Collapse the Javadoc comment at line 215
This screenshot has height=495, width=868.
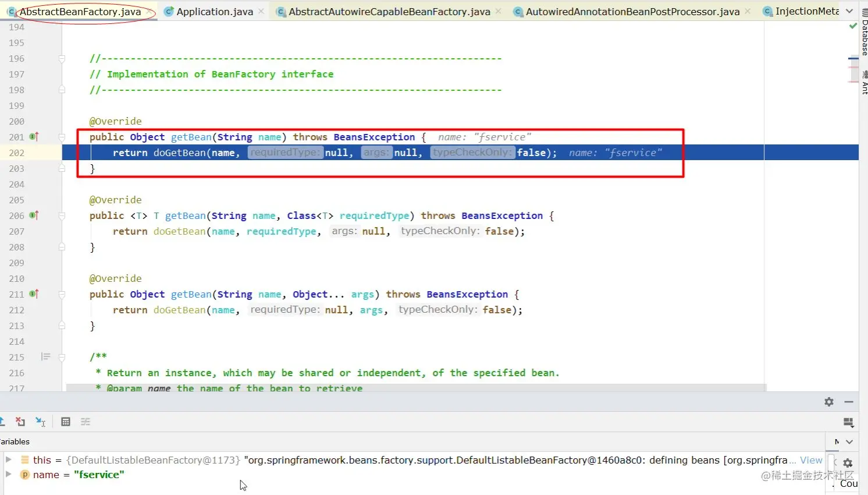click(62, 357)
